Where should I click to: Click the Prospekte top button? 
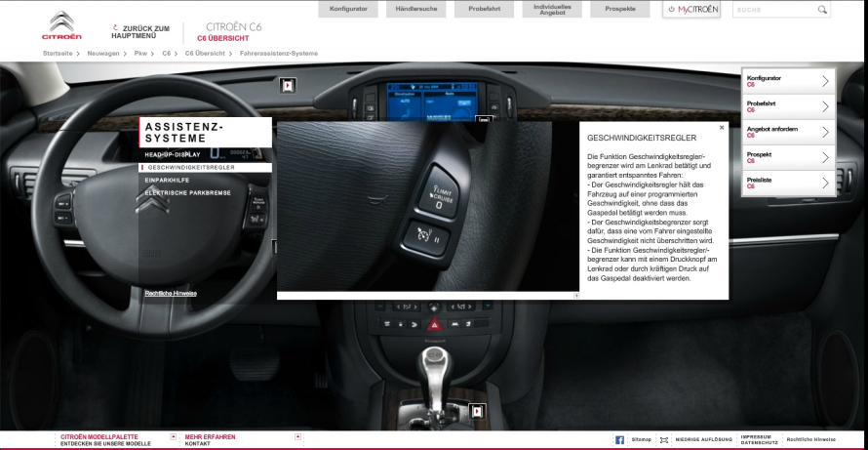(x=620, y=9)
